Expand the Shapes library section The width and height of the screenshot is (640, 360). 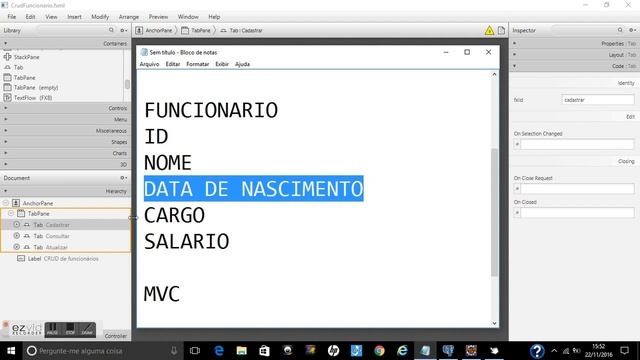click(65, 142)
